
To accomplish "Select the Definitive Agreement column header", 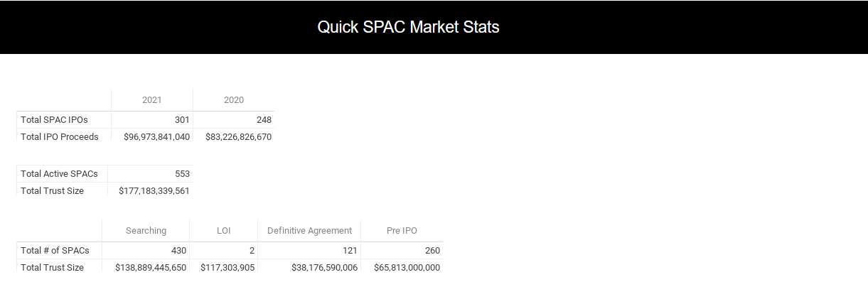I will click(309, 231).
